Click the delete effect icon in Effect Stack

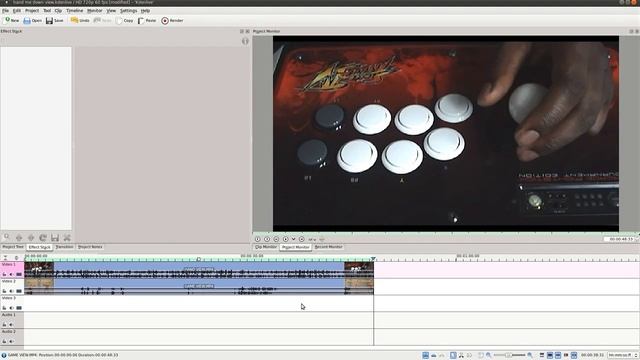(x=67, y=238)
